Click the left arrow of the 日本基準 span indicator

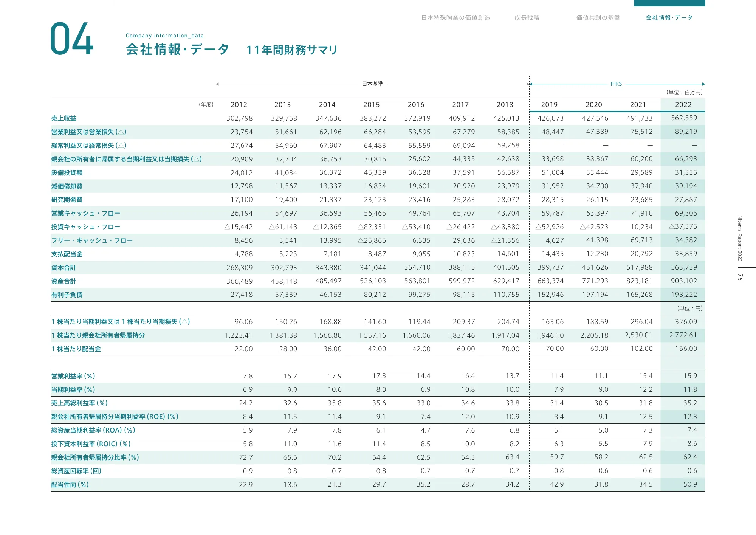[x=217, y=84]
